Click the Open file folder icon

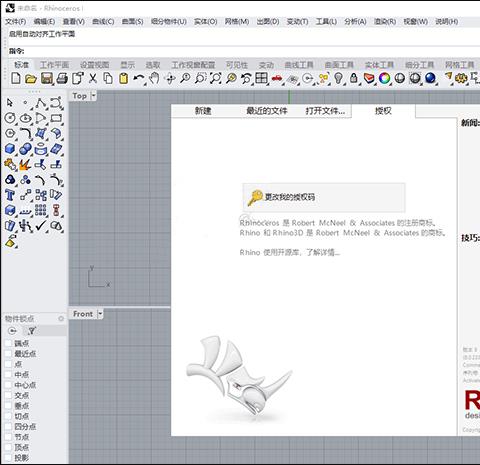point(31,79)
